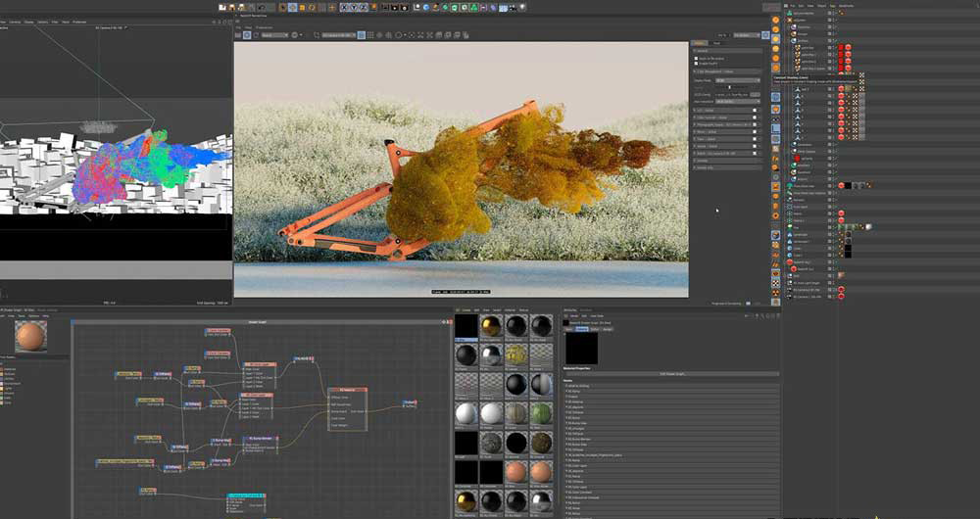Click the start render button in Redshift RenderView

click(x=238, y=35)
